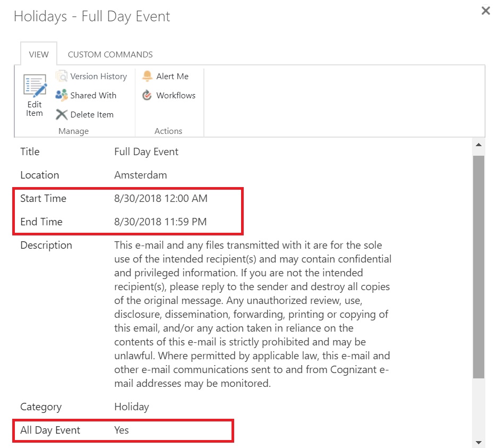Click the Version History icon
497x448 pixels.
(x=62, y=76)
